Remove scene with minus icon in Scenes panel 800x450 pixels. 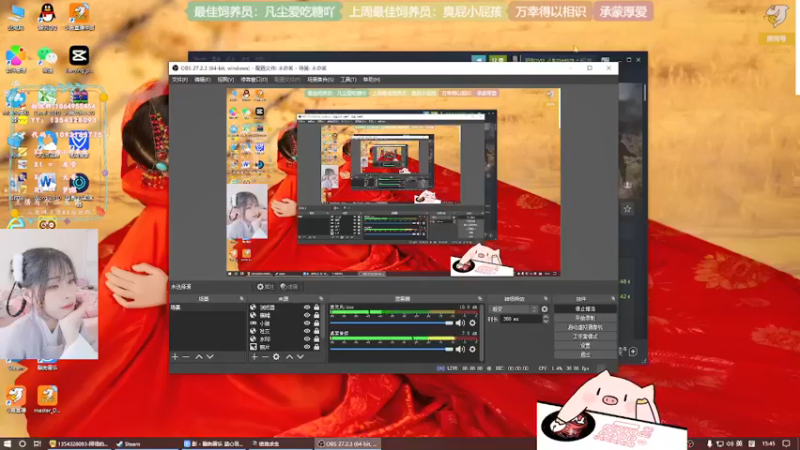[186, 357]
